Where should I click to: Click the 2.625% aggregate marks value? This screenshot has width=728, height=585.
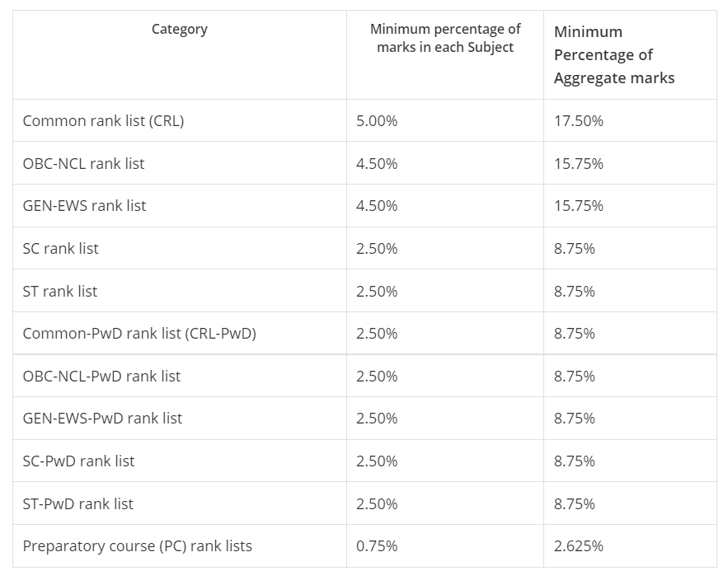click(579, 546)
